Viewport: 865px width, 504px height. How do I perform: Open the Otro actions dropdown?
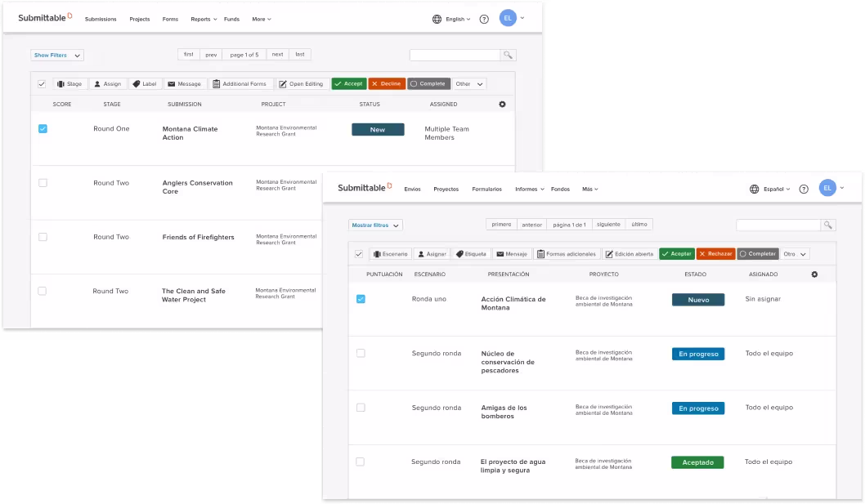coord(795,254)
